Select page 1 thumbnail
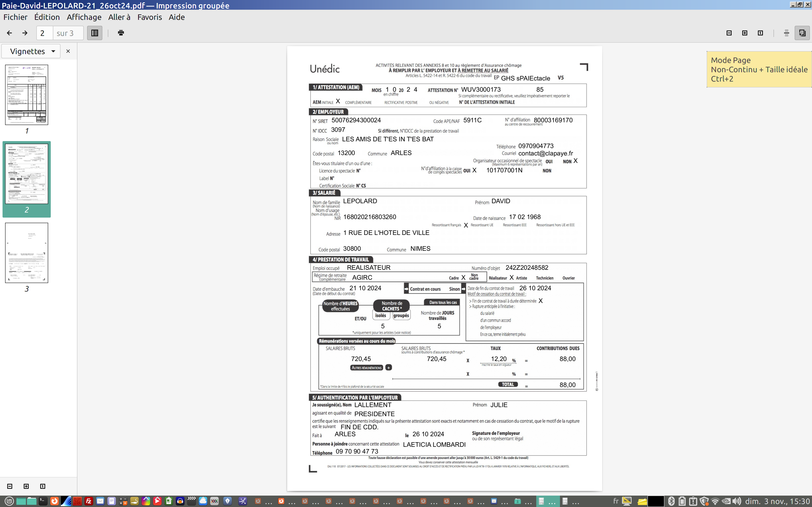This screenshot has width=812, height=507. pos(26,95)
